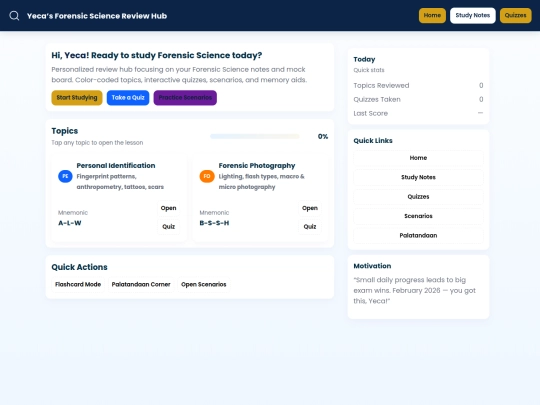Click the Motivation quote text
This screenshot has width=540, height=405.
pos(415,290)
